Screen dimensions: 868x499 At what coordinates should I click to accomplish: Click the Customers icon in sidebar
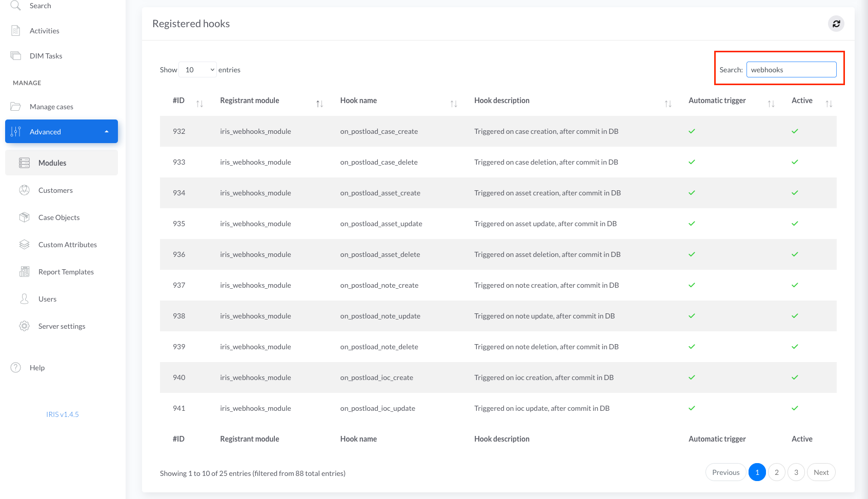tap(24, 190)
